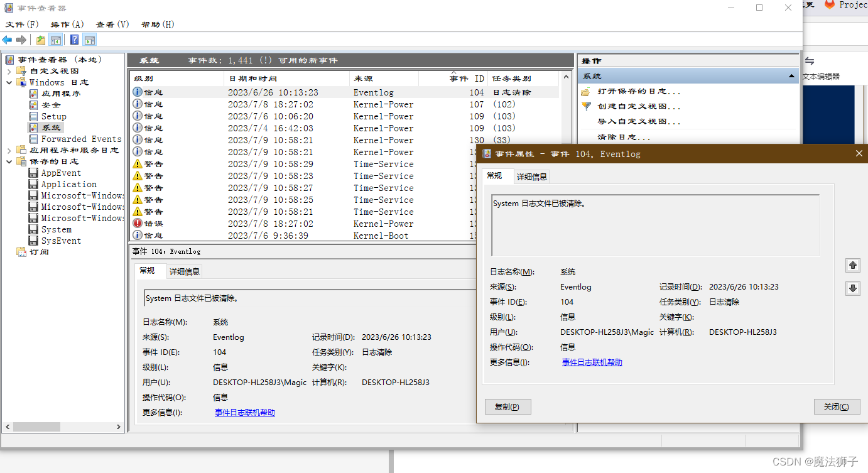This screenshot has width=868, height=473.
Task: Switch to 详细信息 tab in dialog
Action: click(x=532, y=177)
